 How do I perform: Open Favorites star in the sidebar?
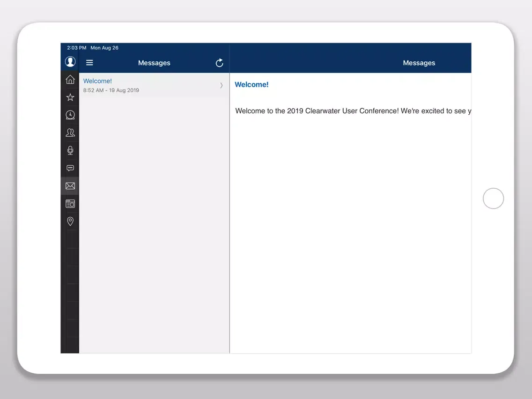70,97
